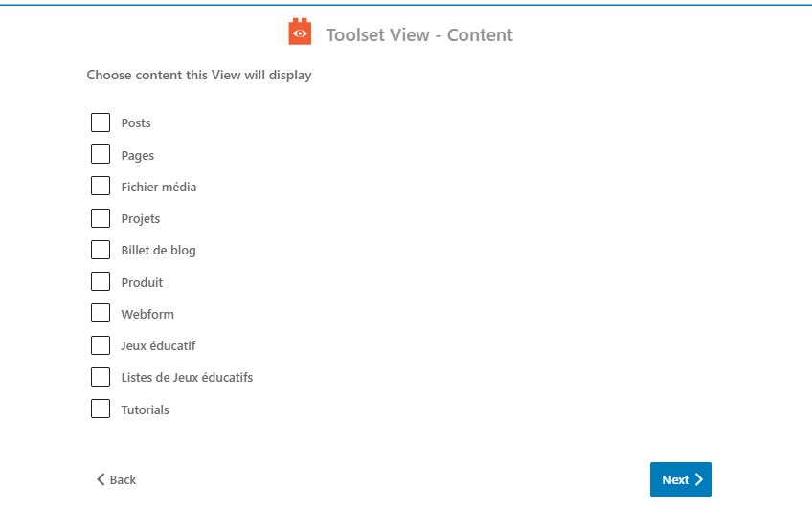This screenshot has height=509, width=812.
Task: Enable the Fichier média checkbox
Action: point(101,187)
